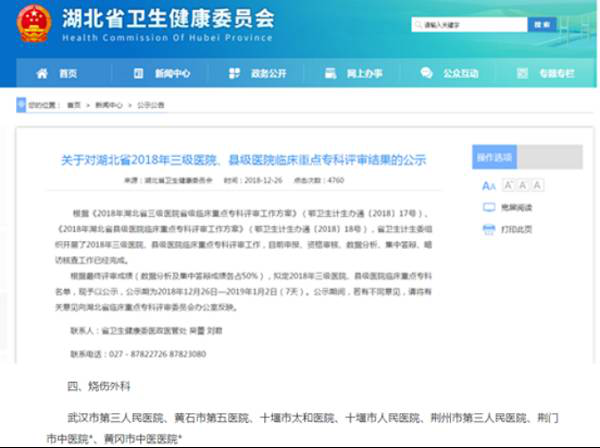The image size is (600, 448).
Task: Click the 四、烧伤外科 section heading
Action: pos(99,386)
